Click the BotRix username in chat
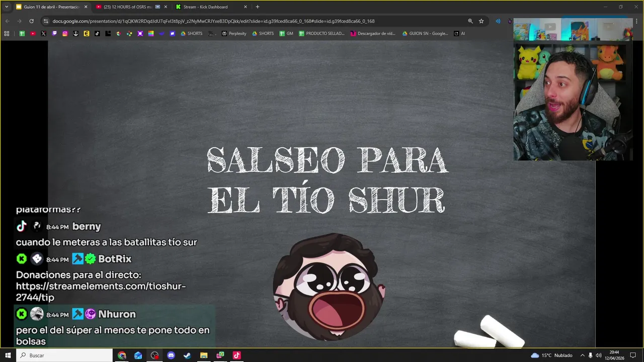 click(x=115, y=259)
